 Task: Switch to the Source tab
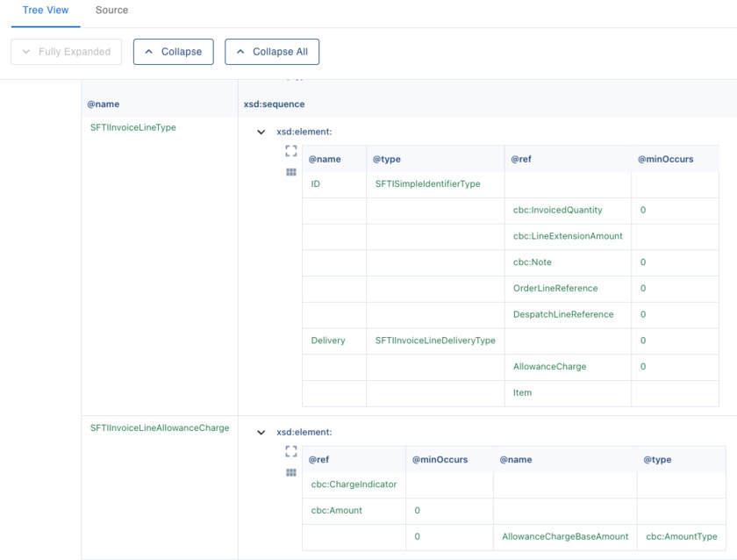(x=111, y=11)
